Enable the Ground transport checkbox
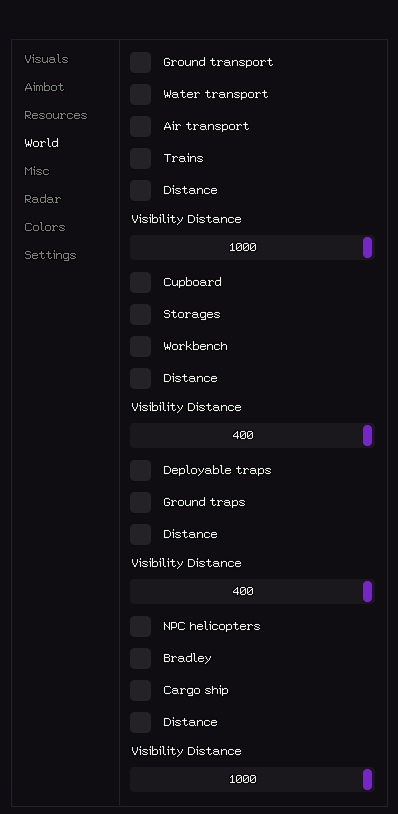The height and width of the screenshot is (814, 398). click(x=141, y=62)
